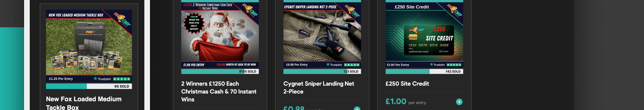Click Carp Tech logo on Christmas Cash image
644x110 pixels.
tap(250, 10)
